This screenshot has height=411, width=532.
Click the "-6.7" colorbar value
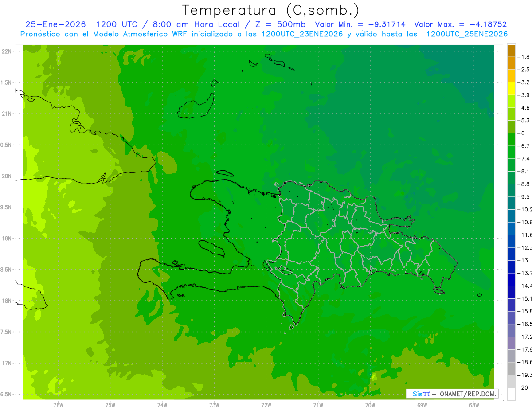pos(524,146)
